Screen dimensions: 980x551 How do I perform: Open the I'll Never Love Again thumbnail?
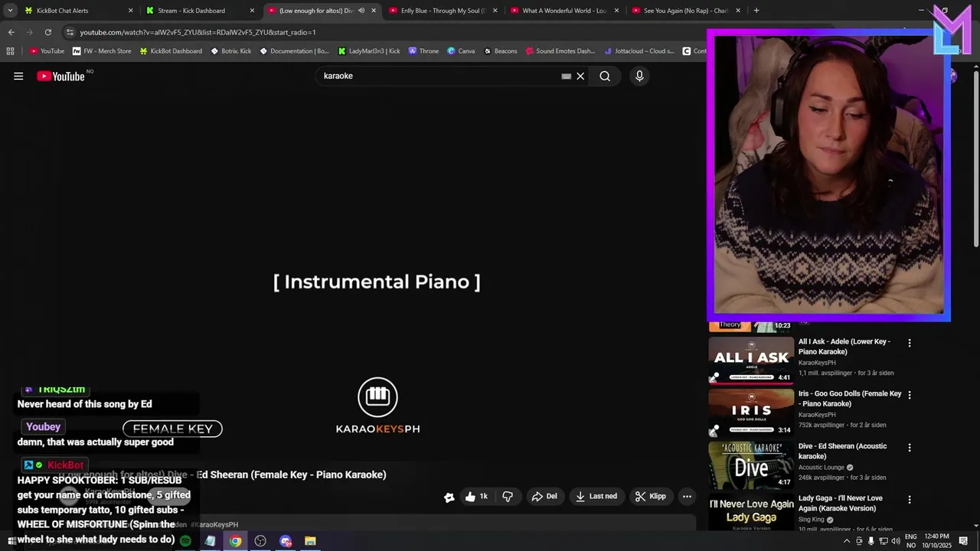751,512
